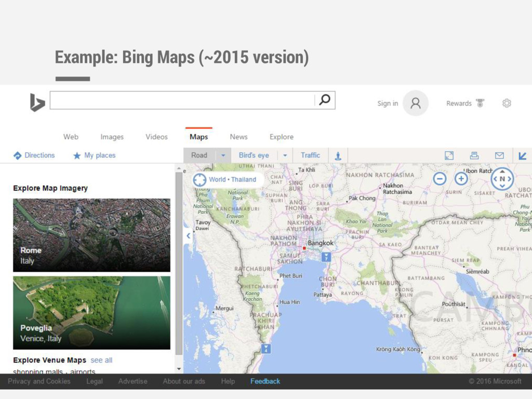
Task: Open About our ads footer link
Action: pos(184,381)
